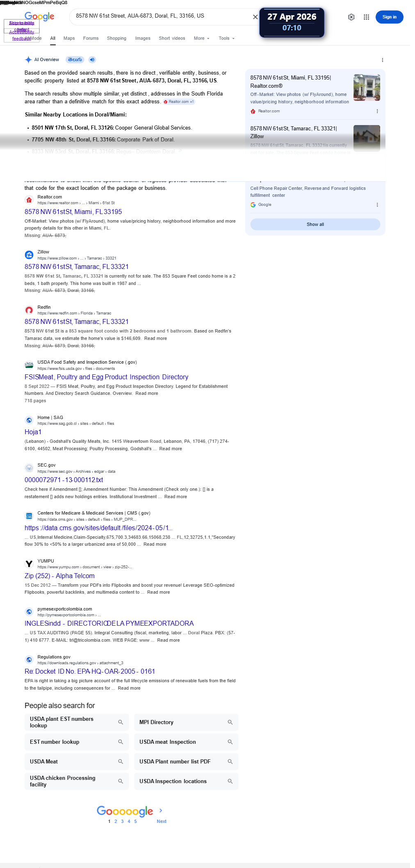Viewport: 415px width, 868px height.
Task: Click magnifier icon next to MPI Directory
Action: 230,722
